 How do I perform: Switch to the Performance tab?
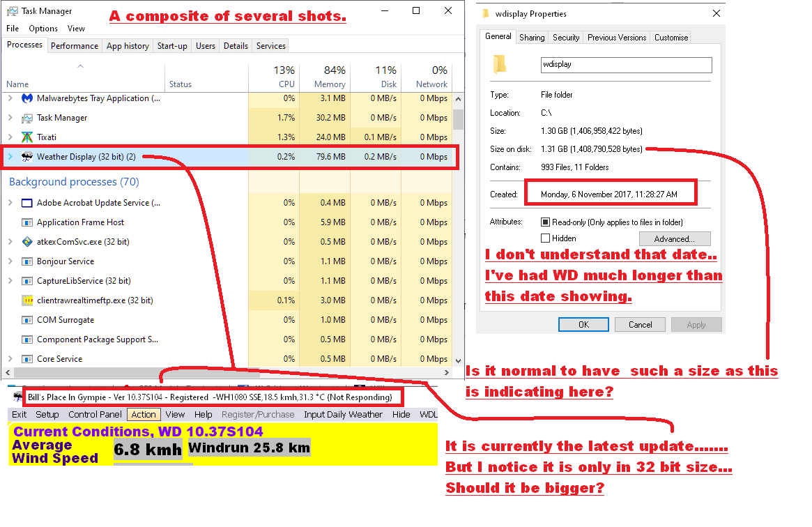(75, 46)
